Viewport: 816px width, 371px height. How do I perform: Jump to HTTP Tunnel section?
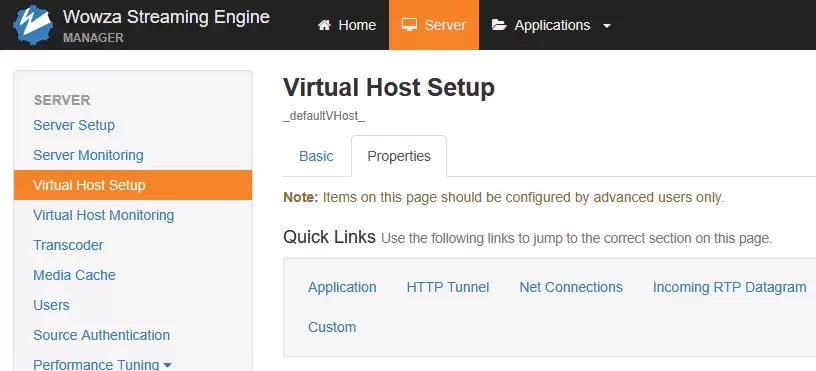point(448,287)
